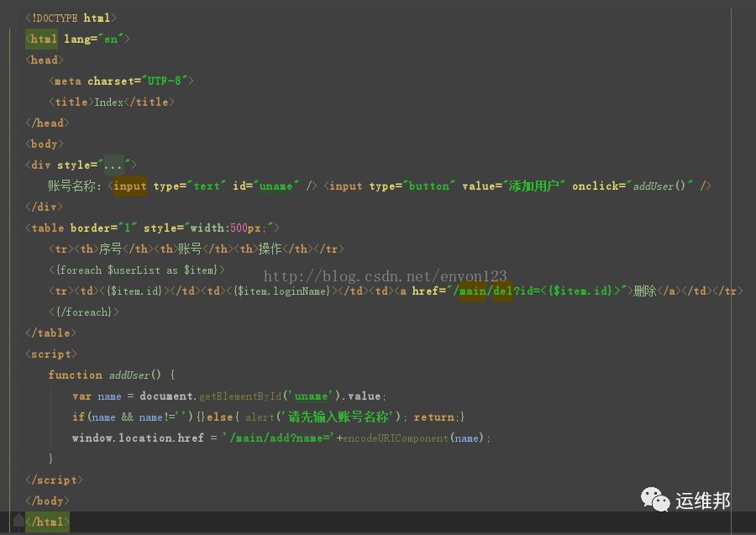756x535 pixels.
Task: Click the 'encodeURIComponent' function call
Action: tap(396, 438)
